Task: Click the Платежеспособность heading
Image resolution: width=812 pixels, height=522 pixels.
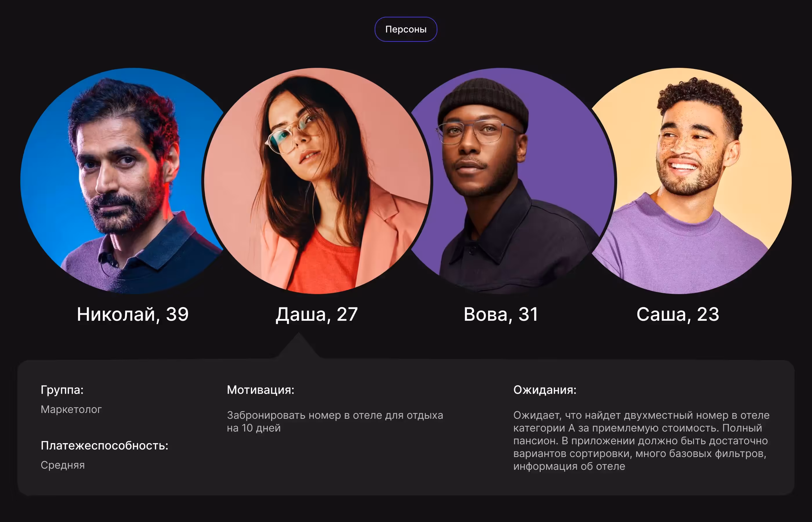Action: [104, 445]
